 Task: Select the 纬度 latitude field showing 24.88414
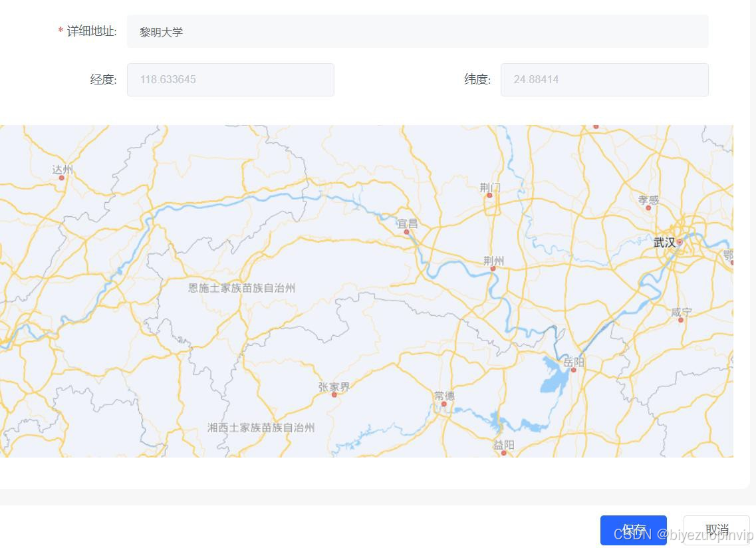(x=604, y=79)
